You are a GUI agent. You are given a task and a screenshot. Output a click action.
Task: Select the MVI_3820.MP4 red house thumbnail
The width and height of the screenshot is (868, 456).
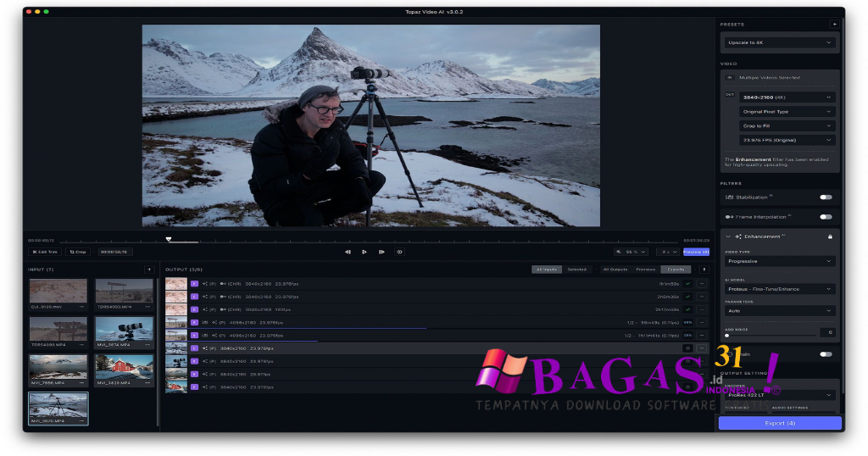coord(124,367)
